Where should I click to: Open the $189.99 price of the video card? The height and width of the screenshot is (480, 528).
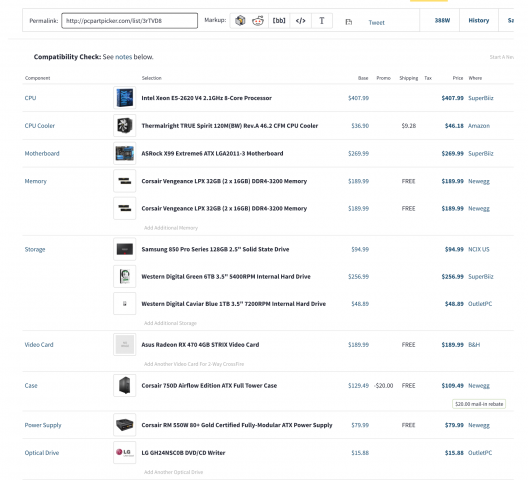(452, 345)
